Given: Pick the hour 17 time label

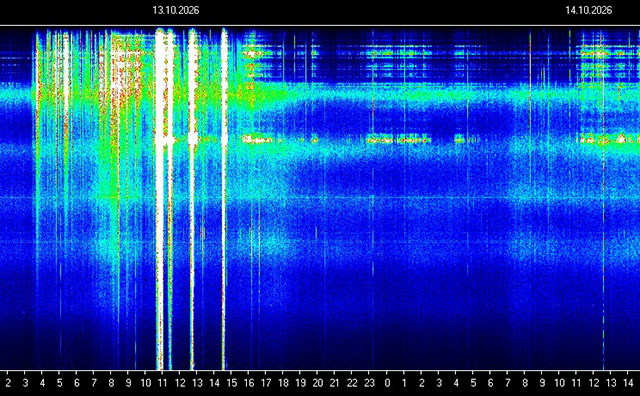Looking at the screenshot, I should (x=266, y=383).
